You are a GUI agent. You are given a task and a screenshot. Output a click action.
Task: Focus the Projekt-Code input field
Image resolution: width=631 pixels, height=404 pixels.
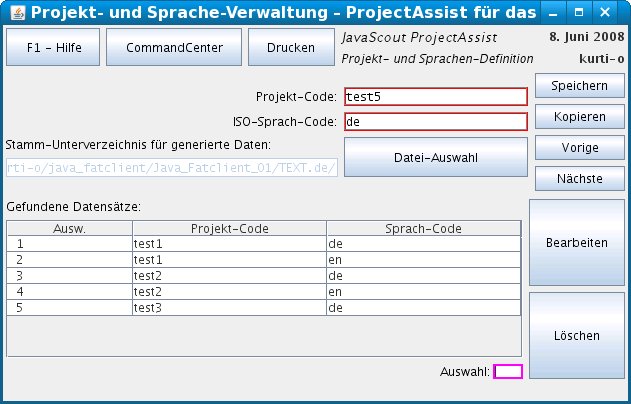coord(435,97)
